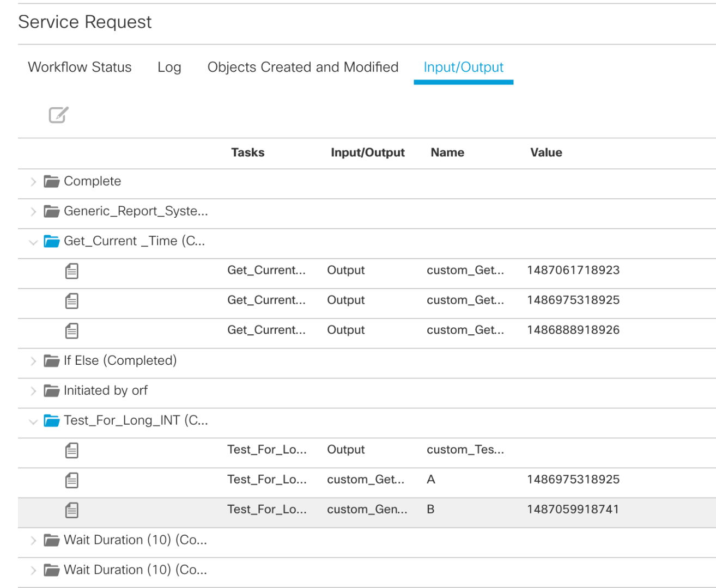This screenshot has width=716, height=588.
Task: Click document icon for value 1486975318925 Get_Current row
Action: [x=72, y=301]
